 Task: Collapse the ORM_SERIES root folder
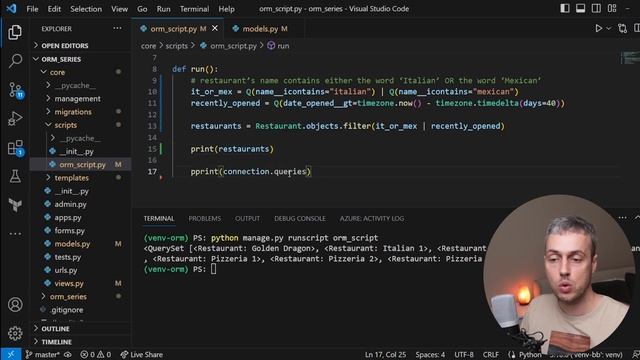point(81,59)
